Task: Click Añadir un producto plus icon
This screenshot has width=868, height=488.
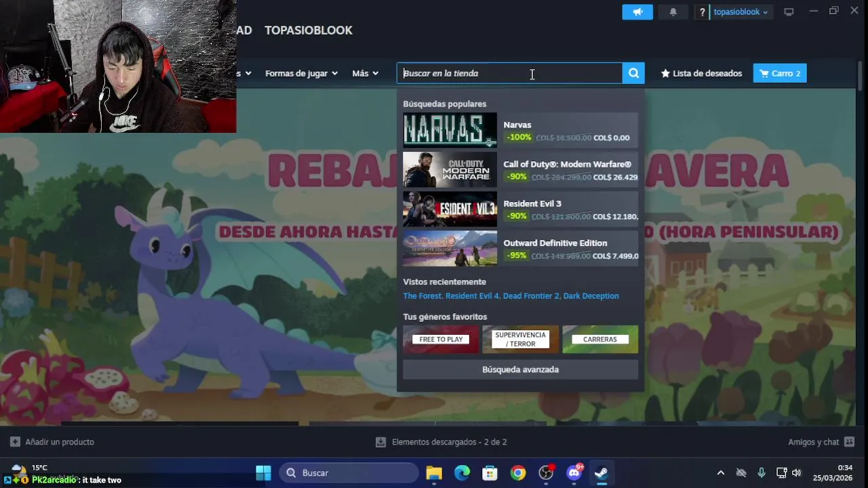Action: click(x=15, y=442)
